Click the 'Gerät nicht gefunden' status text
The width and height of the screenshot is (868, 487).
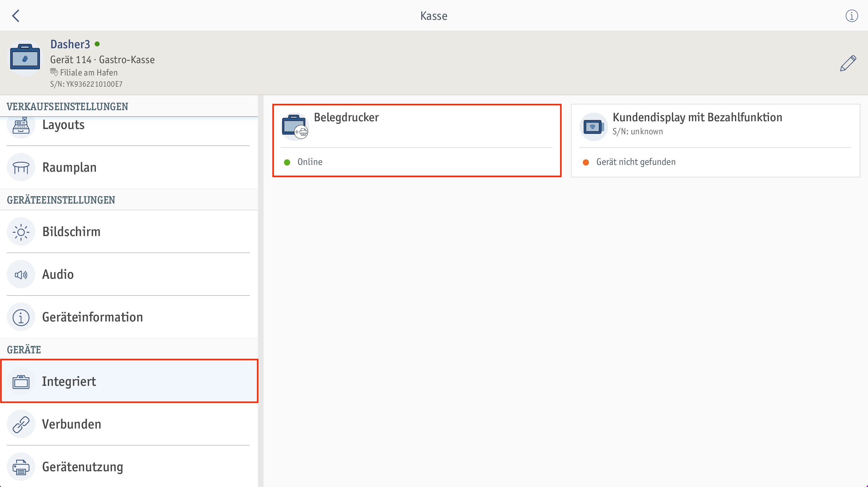[636, 162]
